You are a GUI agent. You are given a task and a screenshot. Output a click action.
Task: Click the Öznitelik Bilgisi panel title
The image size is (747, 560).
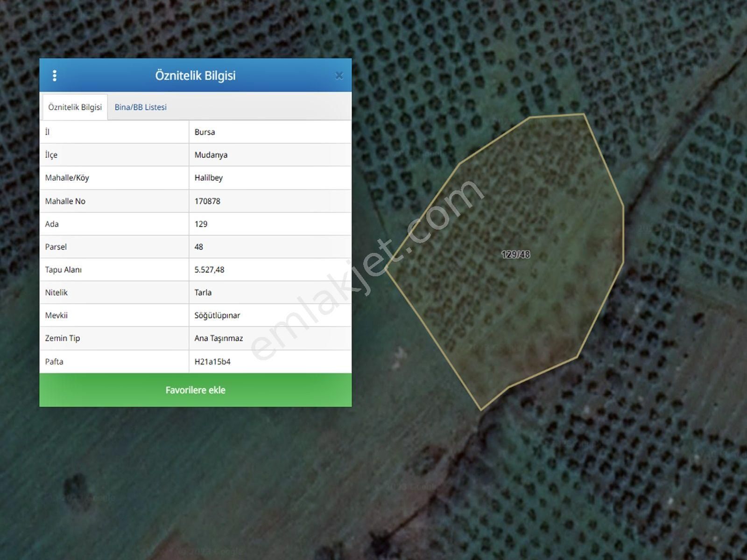click(x=196, y=76)
